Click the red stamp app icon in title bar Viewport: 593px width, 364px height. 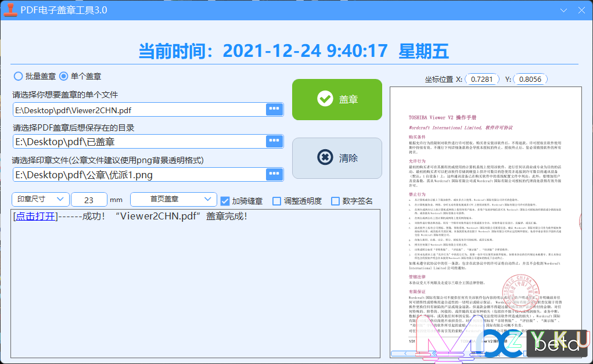(10, 10)
